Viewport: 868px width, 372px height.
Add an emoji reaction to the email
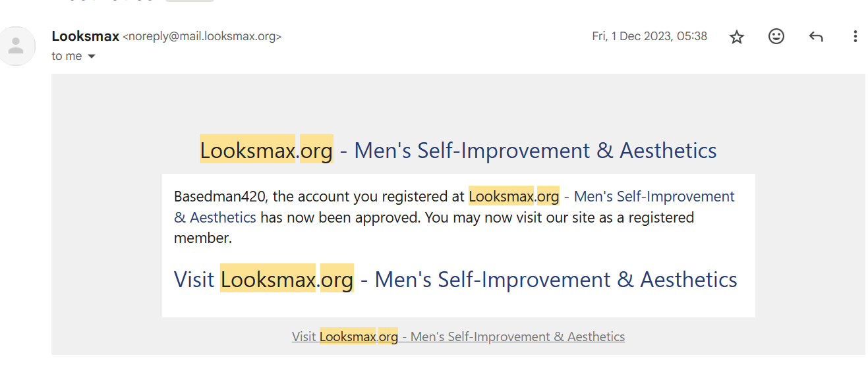tap(776, 37)
